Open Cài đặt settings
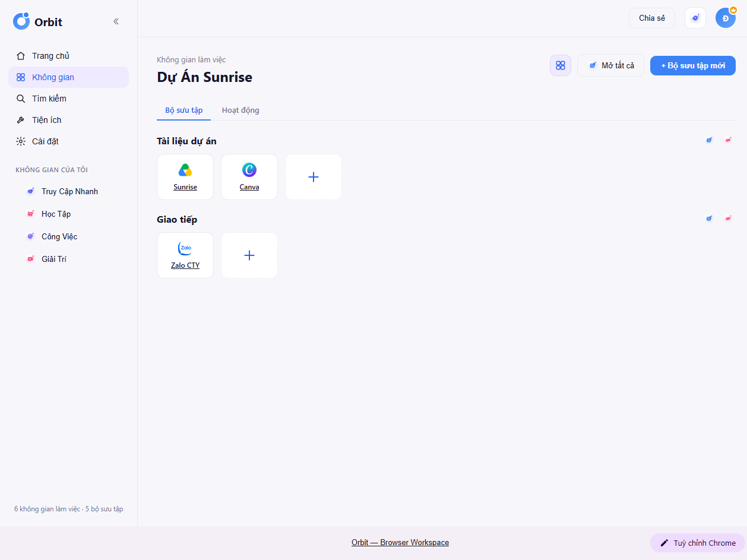Viewport: 747px width, 560px height. (68, 141)
